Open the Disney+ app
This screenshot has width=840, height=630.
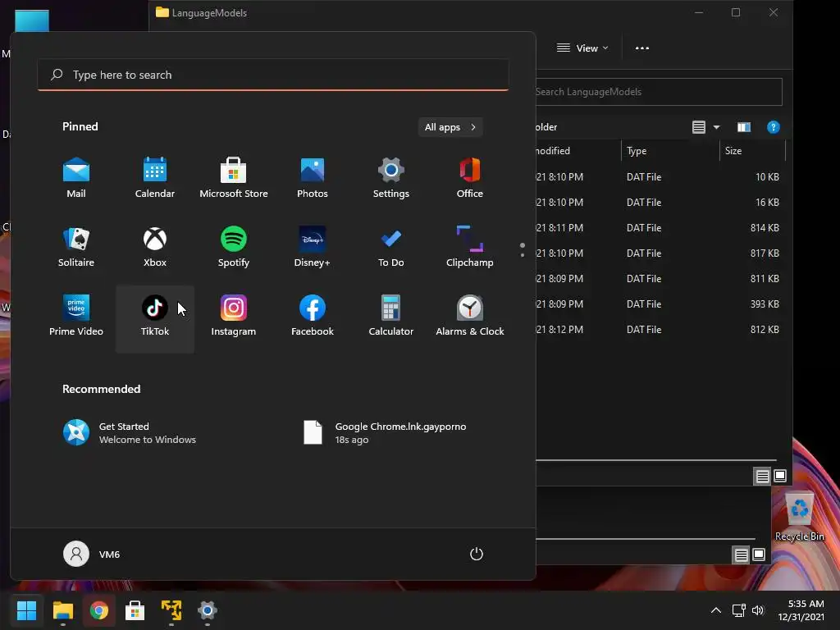click(x=313, y=246)
